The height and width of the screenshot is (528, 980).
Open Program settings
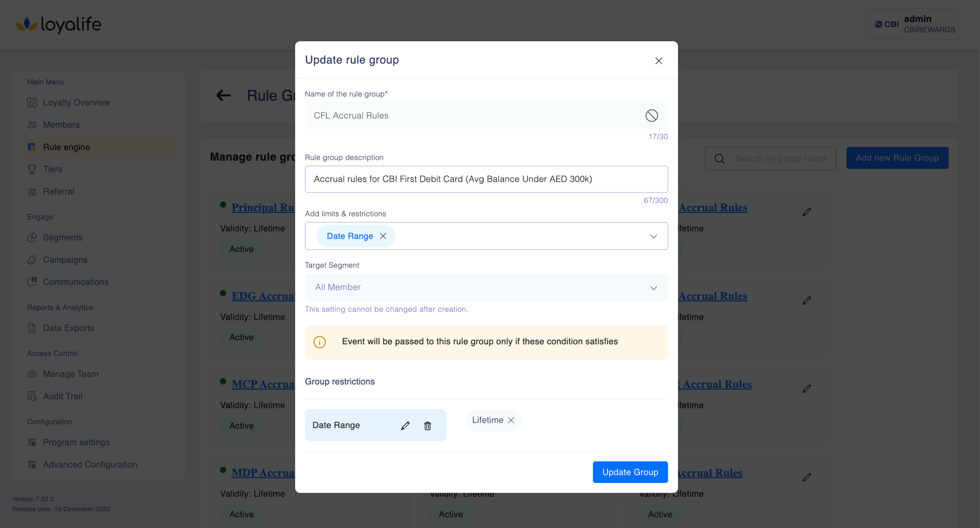click(76, 442)
